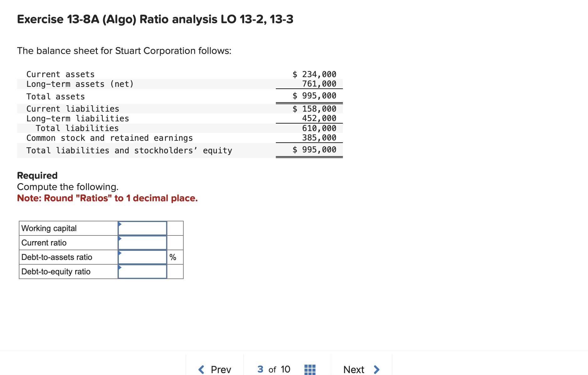This screenshot has width=588, height=375.
Task: Click the left chevron beside Prev
Action: (x=202, y=369)
